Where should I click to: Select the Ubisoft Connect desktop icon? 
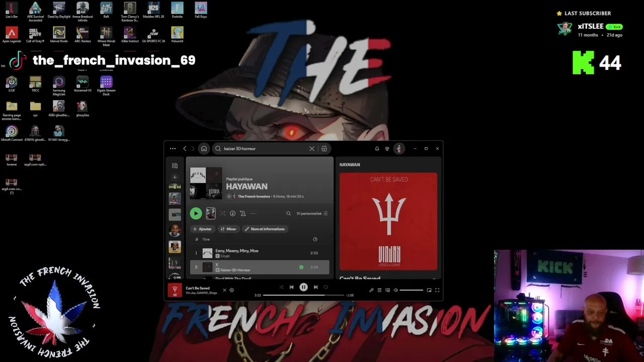[12, 133]
